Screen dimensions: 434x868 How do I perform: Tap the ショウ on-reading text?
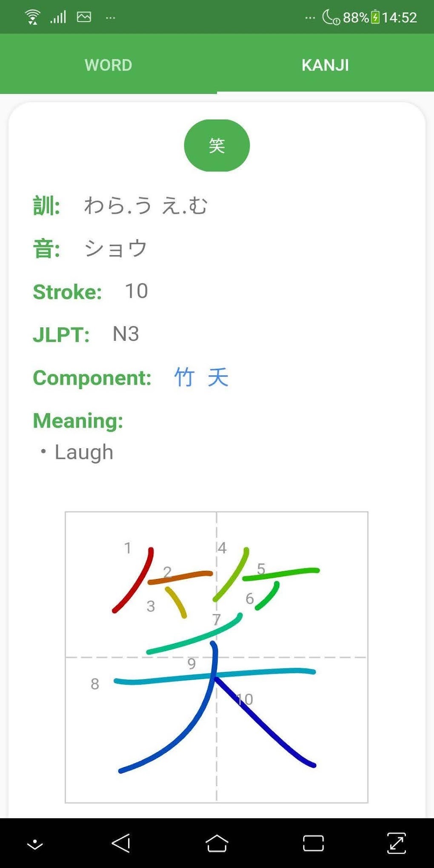coord(116,248)
